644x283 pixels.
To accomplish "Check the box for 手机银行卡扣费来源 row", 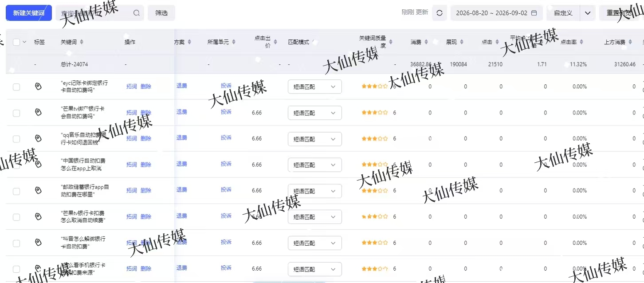I will point(16,269).
